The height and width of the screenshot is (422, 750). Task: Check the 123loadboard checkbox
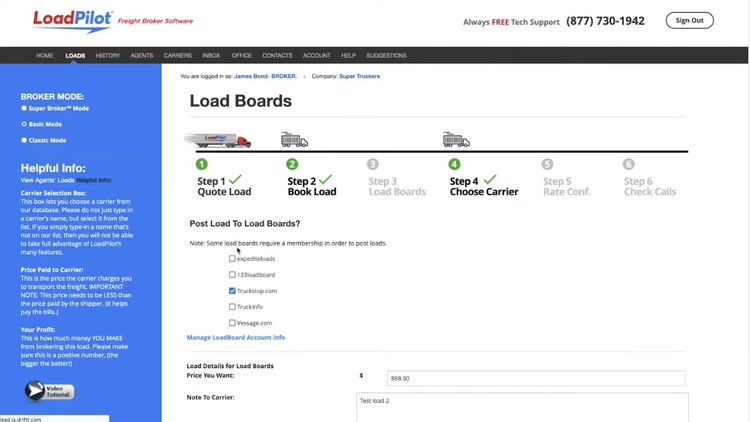pos(232,275)
